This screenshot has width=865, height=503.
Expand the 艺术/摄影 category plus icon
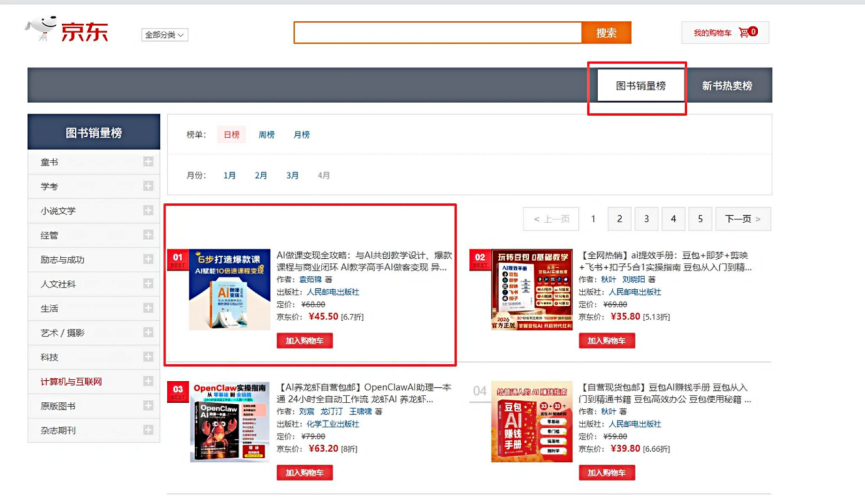148,332
